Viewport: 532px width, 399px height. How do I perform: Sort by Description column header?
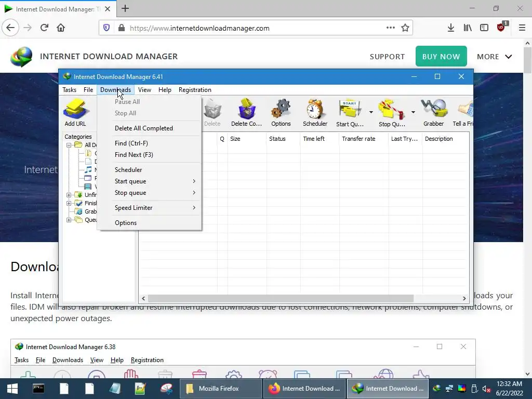pyautogui.click(x=445, y=139)
